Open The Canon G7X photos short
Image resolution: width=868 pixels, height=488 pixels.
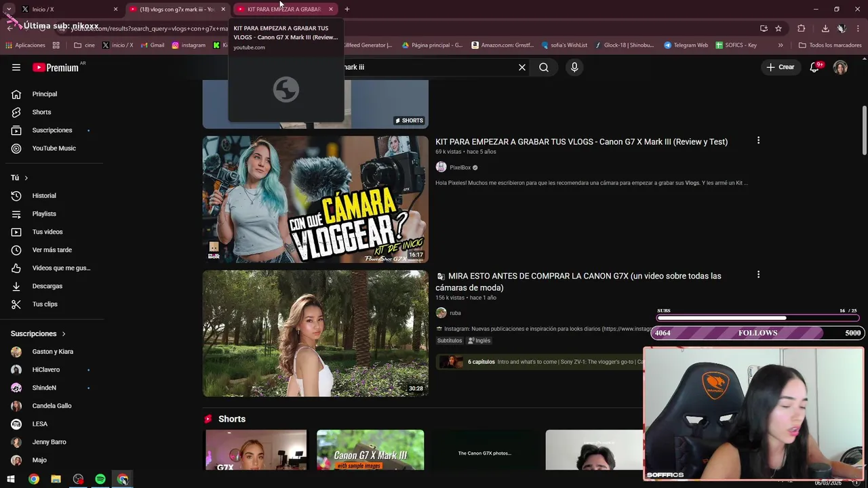(484, 450)
